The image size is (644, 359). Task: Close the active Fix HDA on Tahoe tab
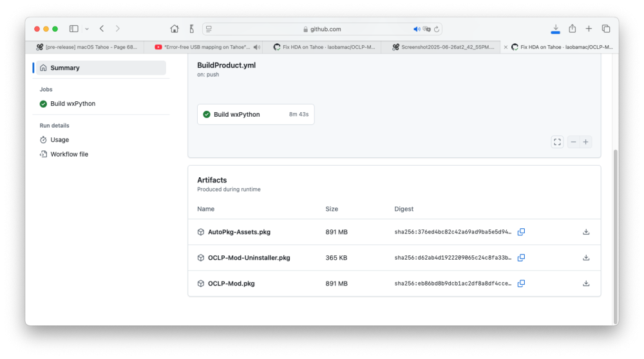506,47
